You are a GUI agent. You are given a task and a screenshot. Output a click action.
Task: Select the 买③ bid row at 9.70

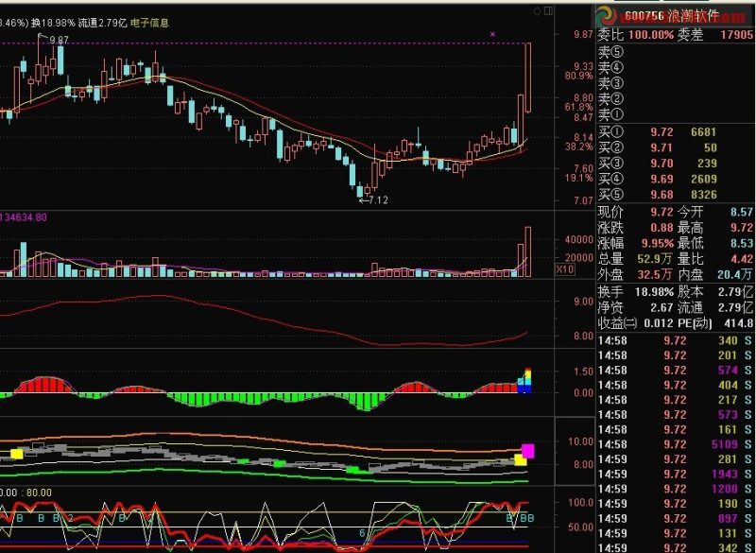(x=675, y=164)
